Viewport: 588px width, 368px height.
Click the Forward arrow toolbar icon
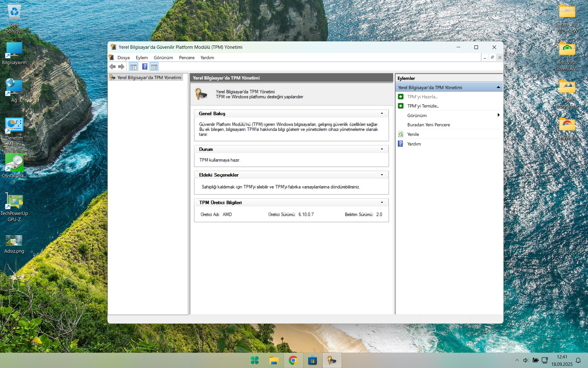tap(121, 67)
